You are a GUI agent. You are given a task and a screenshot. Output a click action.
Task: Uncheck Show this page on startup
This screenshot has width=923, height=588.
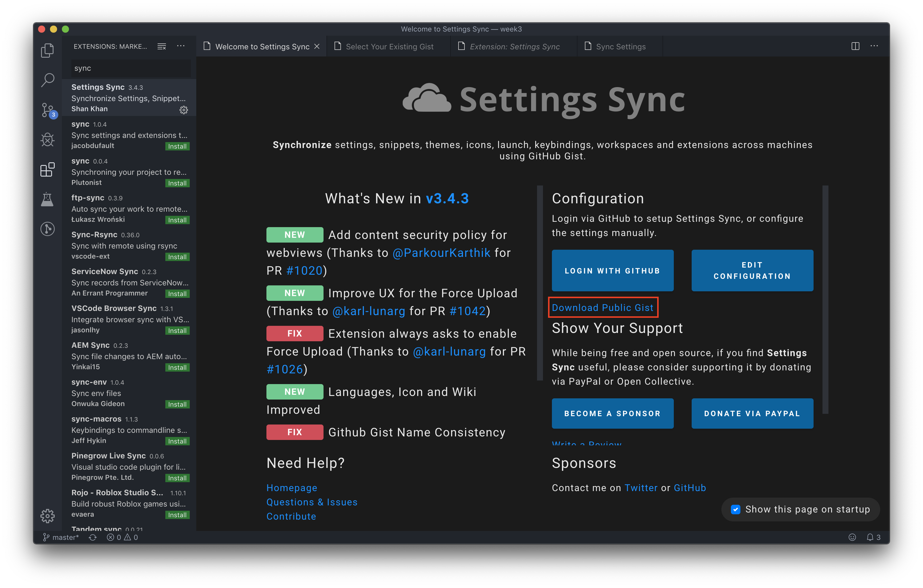click(x=735, y=509)
